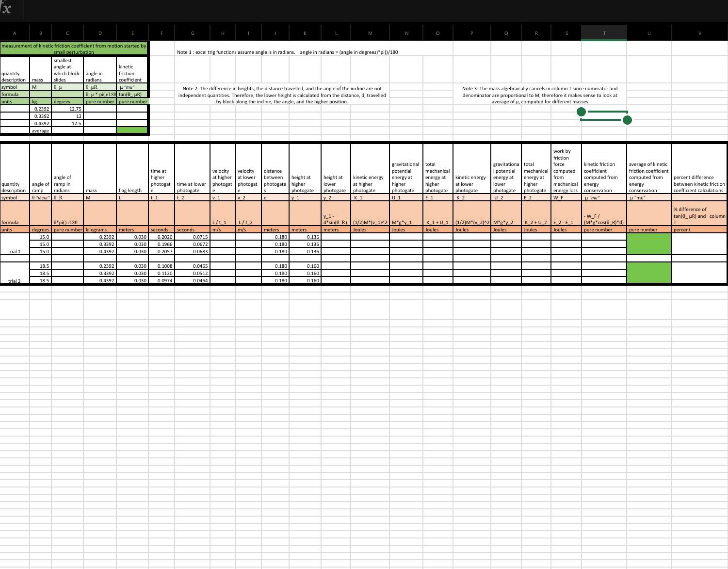Select time cell 0.0715
728x569 pixels.
192,237
